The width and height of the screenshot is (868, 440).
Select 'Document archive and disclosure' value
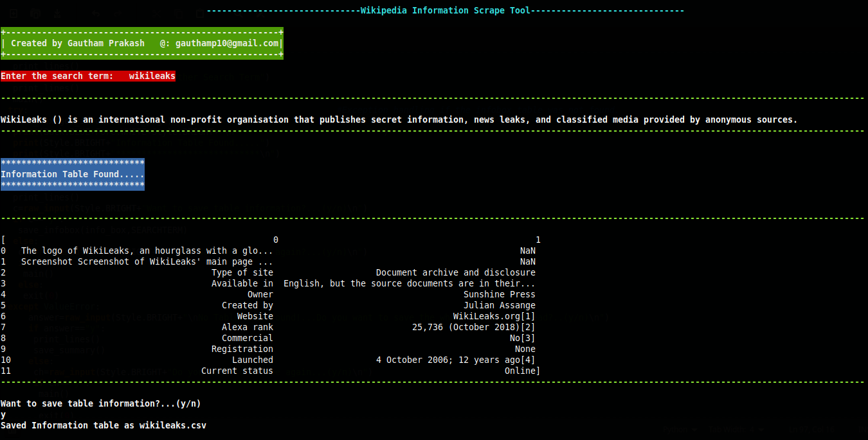coord(456,272)
